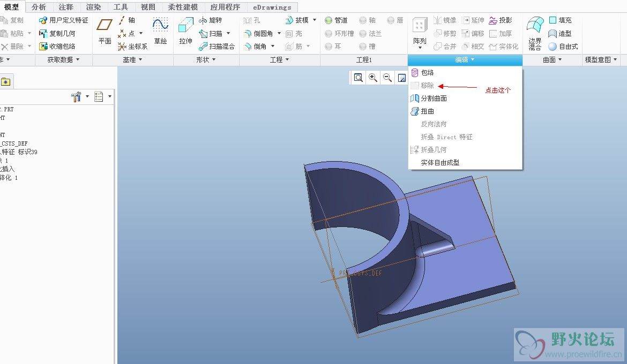Open the 获取数据 group dropdown
627x364 pixels.
pos(64,59)
